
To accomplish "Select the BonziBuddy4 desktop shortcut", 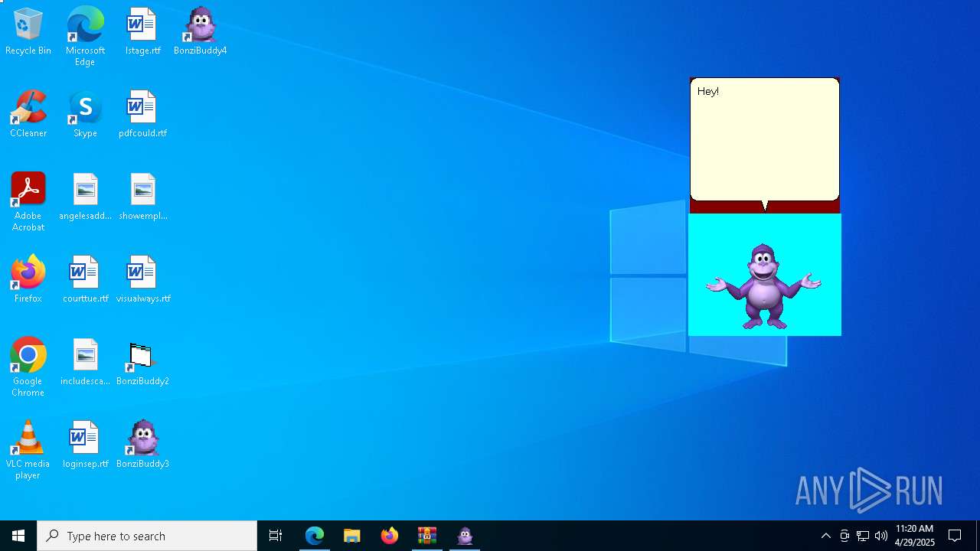I will tap(200, 31).
